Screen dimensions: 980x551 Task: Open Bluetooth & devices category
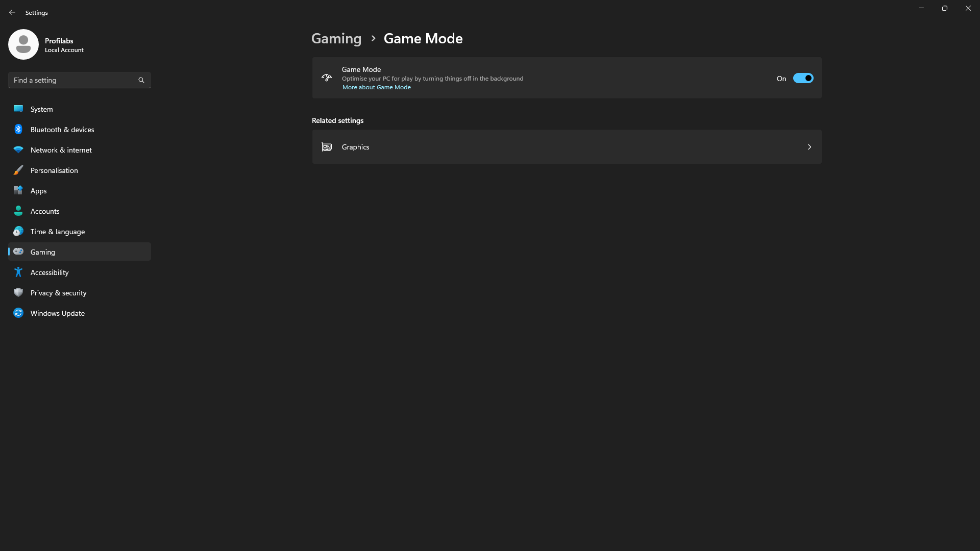tap(80, 129)
